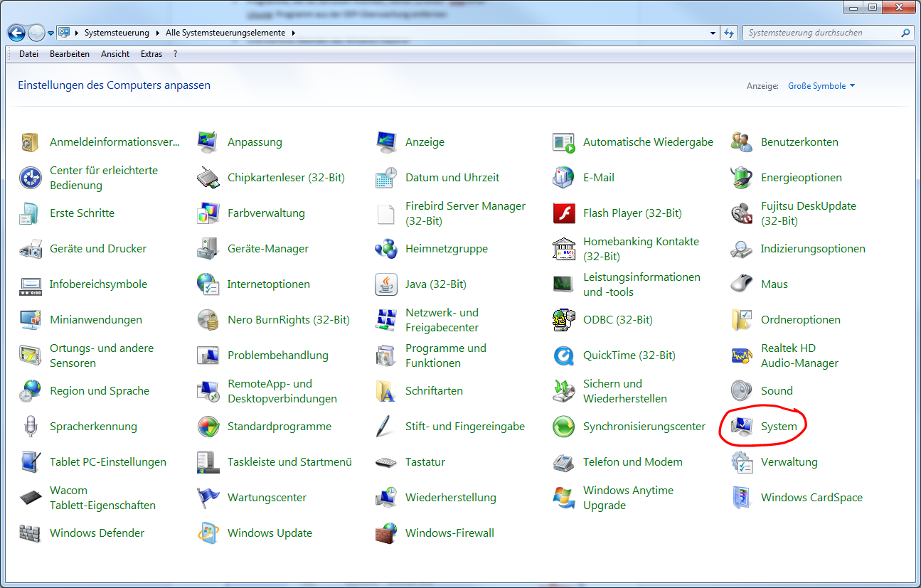
Task: Open the Heimnetzgruppe icon
Action: [386, 249]
